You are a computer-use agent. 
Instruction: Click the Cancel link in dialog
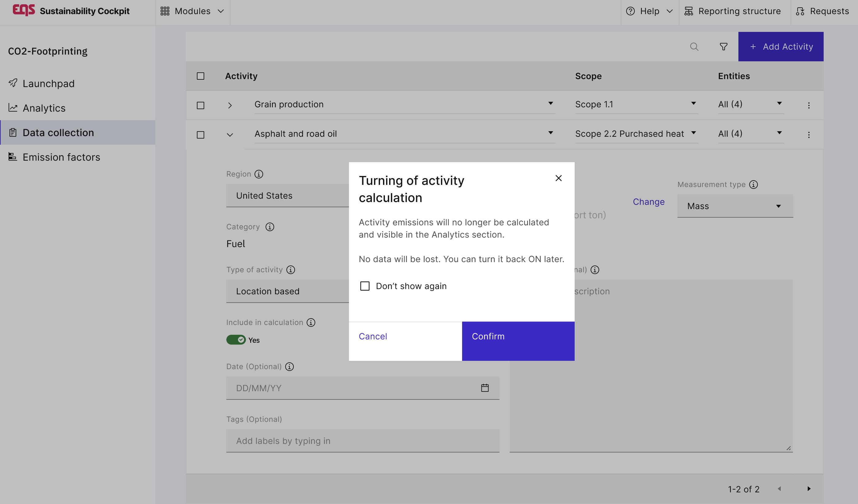click(x=373, y=336)
